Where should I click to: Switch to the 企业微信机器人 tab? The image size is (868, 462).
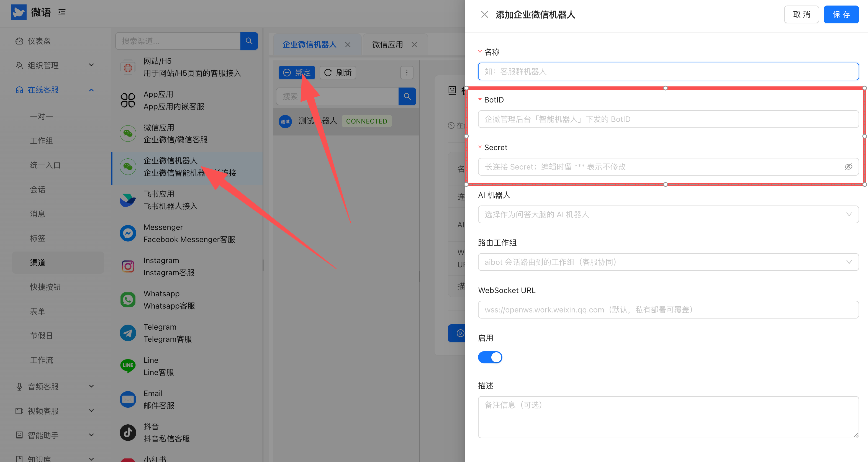click(309, 44)
